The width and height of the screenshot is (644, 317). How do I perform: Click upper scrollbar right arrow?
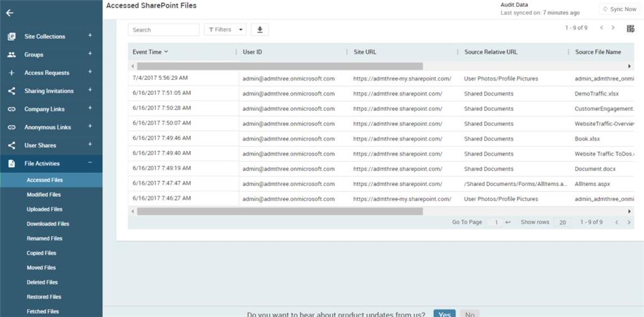[630, 66]
